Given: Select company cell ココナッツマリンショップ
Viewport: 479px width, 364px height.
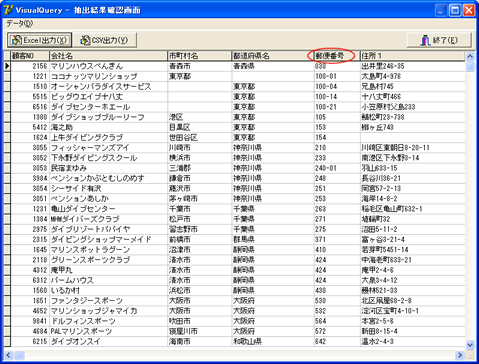Looking at the screenshot, I should pyautogui.click(x=108, y=76).
